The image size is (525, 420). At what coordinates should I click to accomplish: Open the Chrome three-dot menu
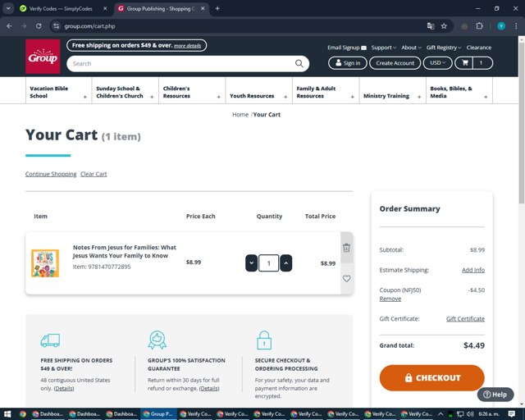[x=516, y=26]
